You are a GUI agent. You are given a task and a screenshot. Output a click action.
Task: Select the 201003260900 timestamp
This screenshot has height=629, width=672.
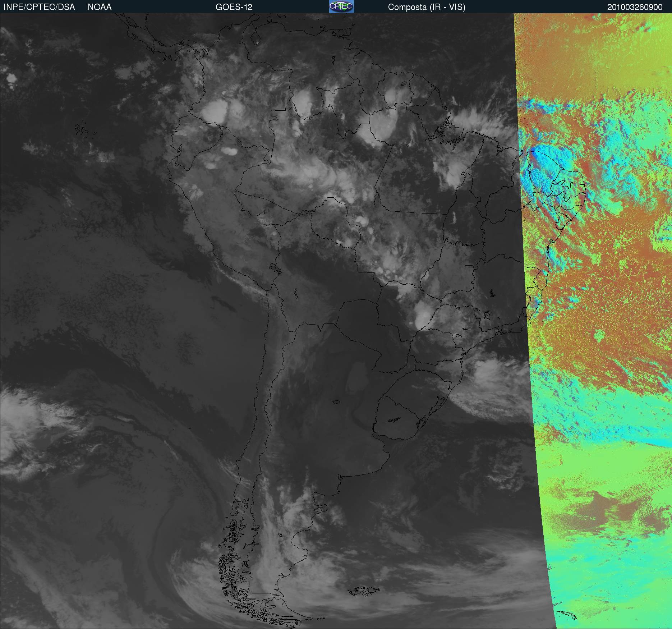tap(635, 7)
